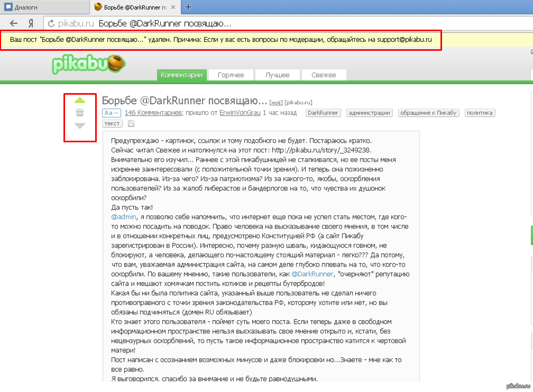Select the обращение к Пикабу tag
This screenshot has width=533, height=392.
(x=428, y=113)
